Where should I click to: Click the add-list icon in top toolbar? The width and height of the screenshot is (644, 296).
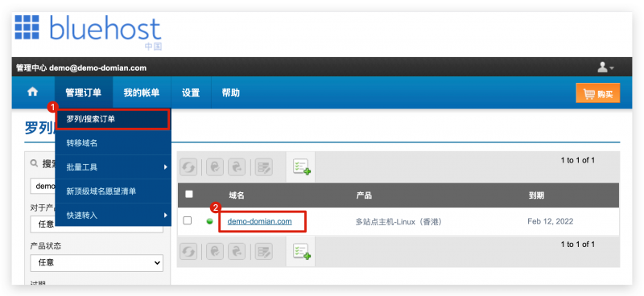pyautogui.click(x=301, y=167)
